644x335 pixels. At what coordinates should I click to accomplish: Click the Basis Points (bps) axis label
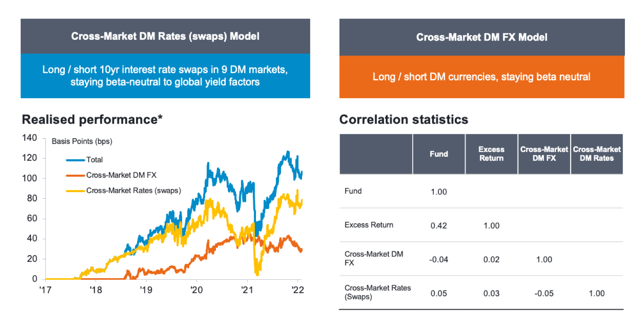[x=82, y=141]
